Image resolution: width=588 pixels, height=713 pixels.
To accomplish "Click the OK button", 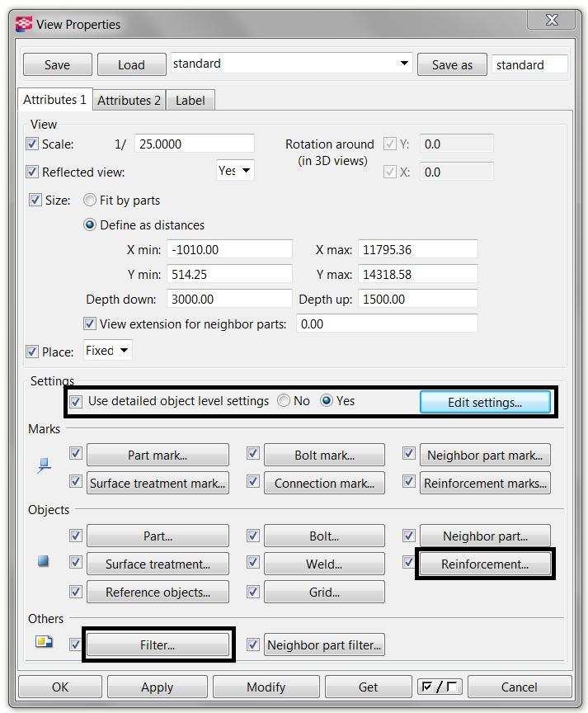I will tap(60, 687).
